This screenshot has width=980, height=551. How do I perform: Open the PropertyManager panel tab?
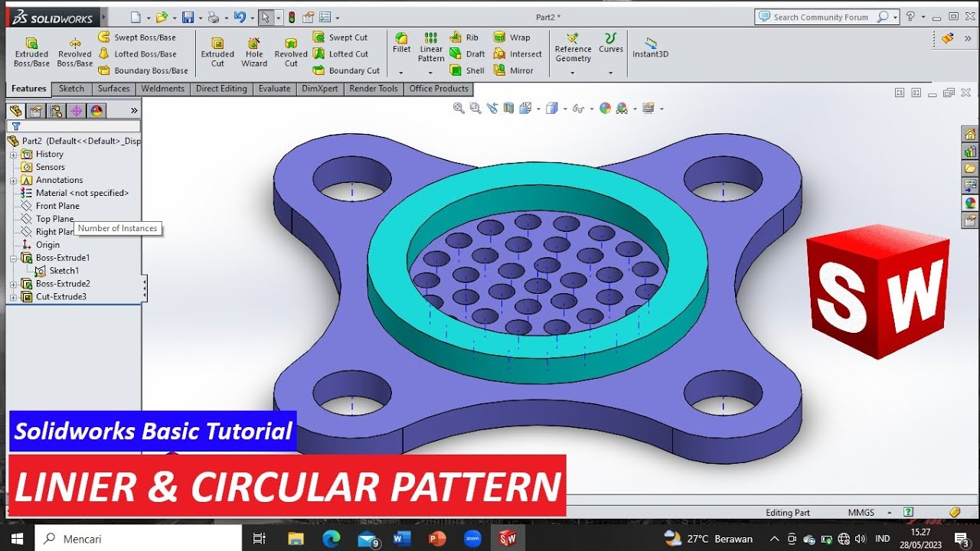pyautogui.click(x=36, y=111)
